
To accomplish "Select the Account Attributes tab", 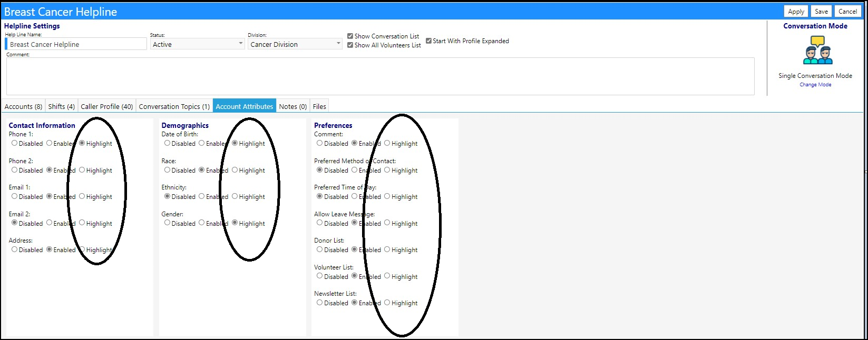I will tap(245, 106).
